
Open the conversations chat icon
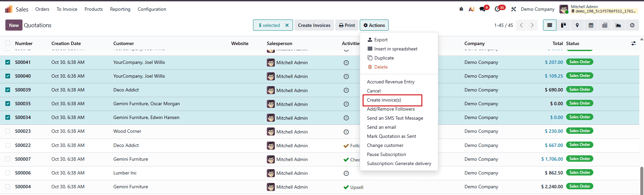click(483, 9)
